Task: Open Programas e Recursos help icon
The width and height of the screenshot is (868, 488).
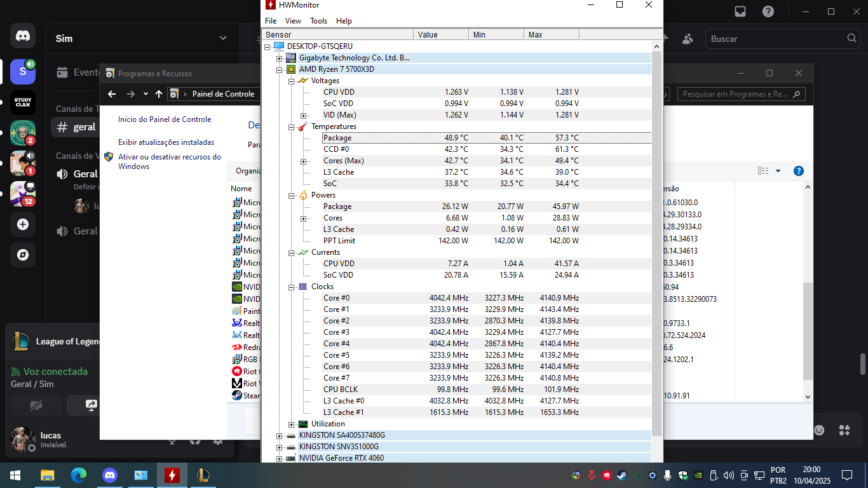Action: (799, 171)
